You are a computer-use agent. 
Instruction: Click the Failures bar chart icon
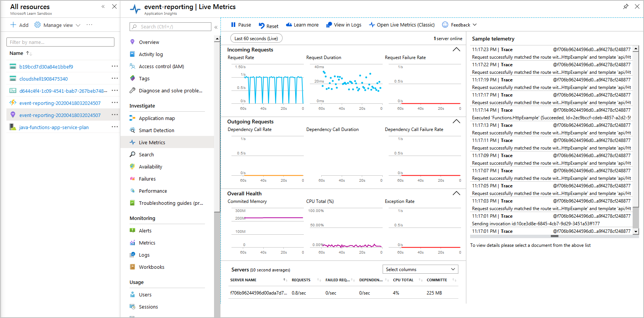[x=132, y=179]
